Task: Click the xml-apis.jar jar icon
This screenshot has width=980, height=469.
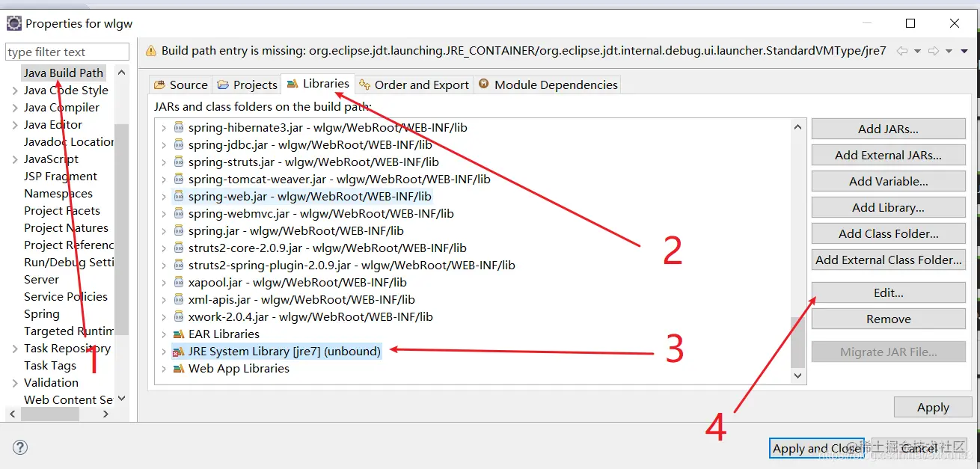Action: [179, 299]
